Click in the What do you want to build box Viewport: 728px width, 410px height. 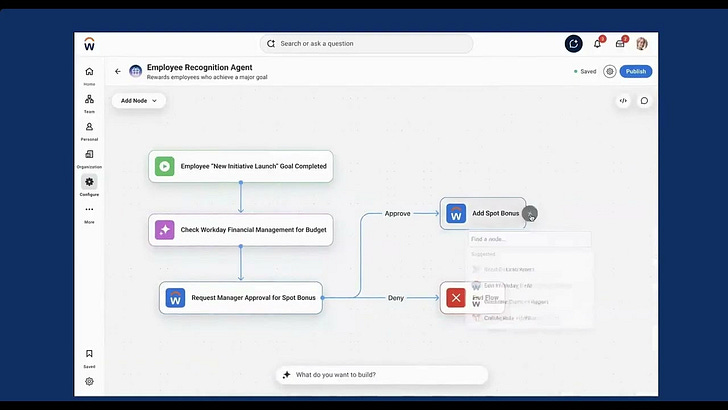point(382,375)
